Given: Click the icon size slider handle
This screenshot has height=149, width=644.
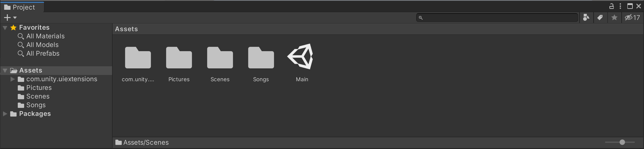Looking at the screenshot, I should tap(622, 142).
